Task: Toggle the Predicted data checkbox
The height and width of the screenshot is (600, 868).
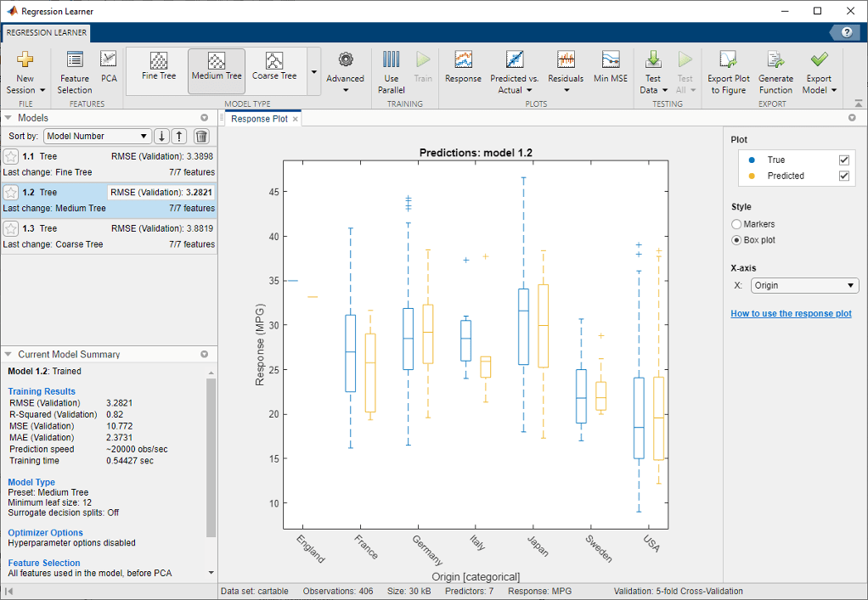Action: (x=843, y=176)
